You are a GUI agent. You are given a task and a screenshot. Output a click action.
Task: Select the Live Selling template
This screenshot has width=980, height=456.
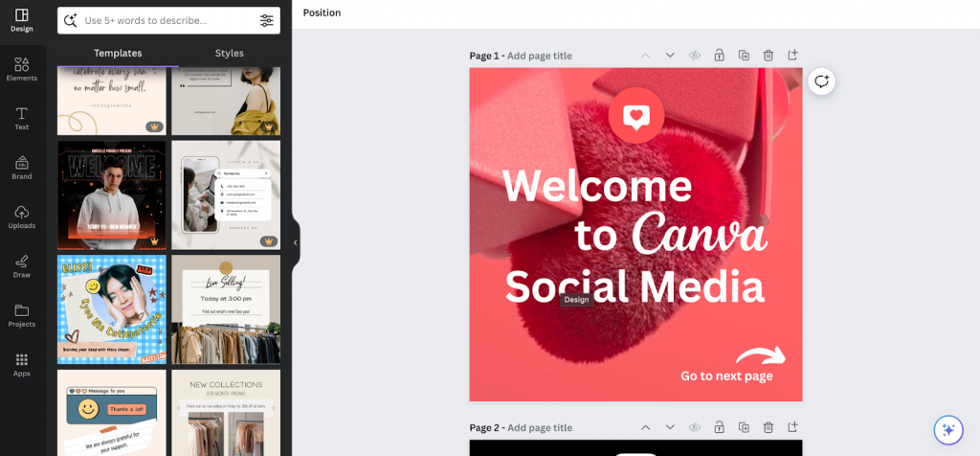(226, 309)
